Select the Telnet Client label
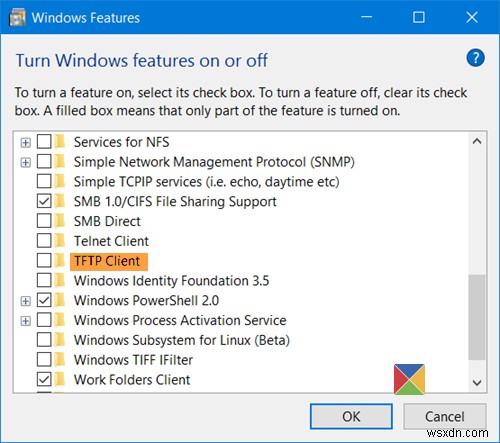500x443 pixels. tap(111, 241)
